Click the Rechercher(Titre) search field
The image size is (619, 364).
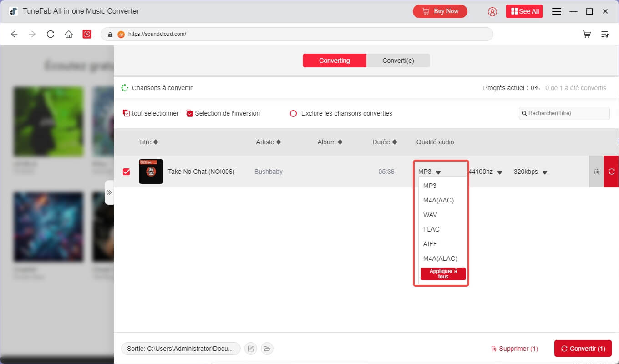point(564,113)
